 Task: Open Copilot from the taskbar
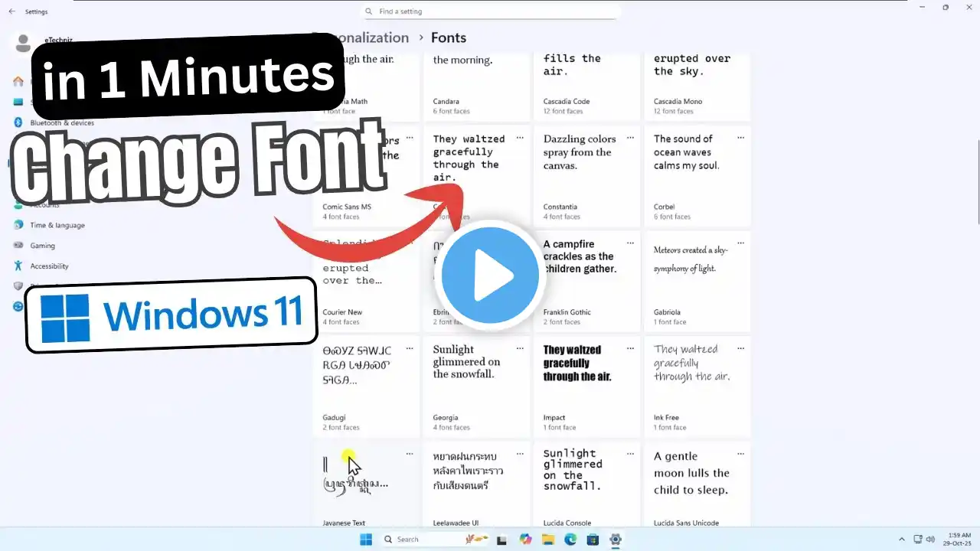point(525,540)
